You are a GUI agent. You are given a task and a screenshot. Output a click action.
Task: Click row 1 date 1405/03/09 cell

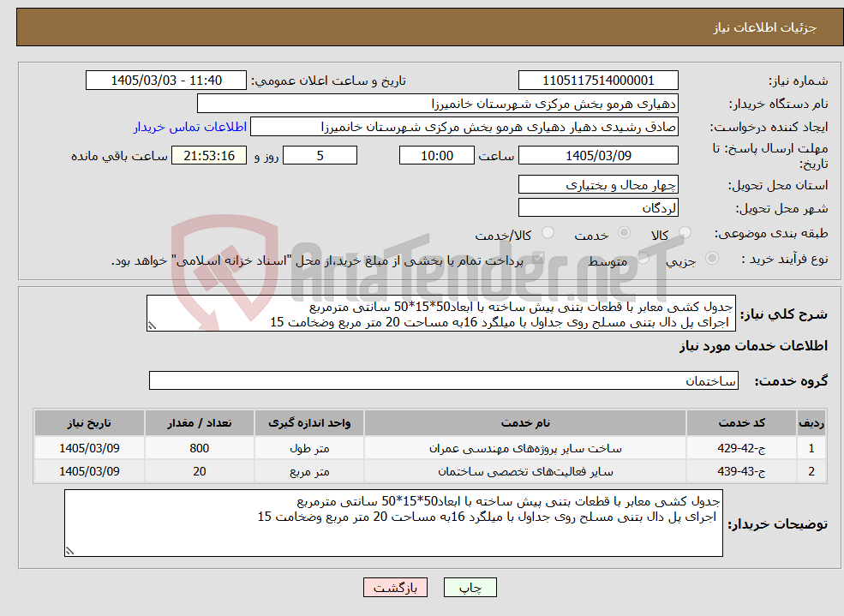[x=89, y=448]
